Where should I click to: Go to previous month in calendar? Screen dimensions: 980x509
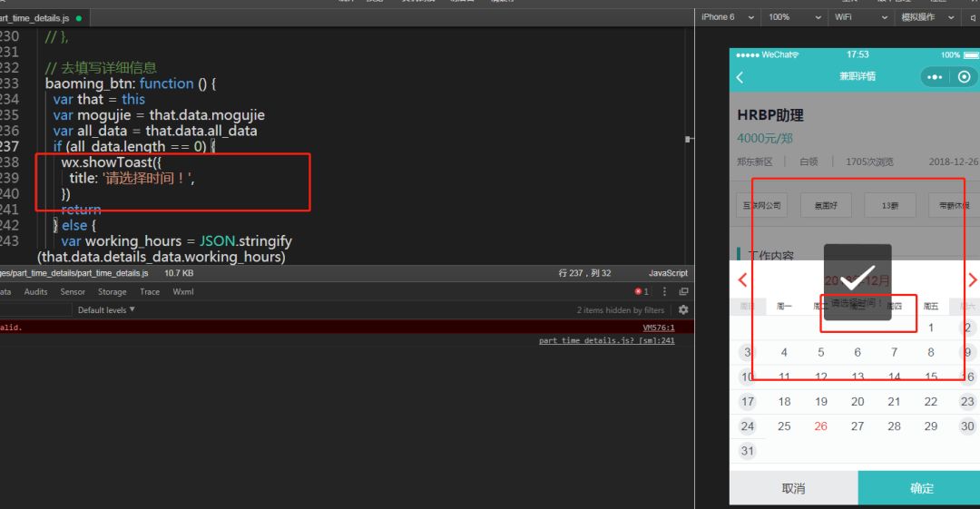[742, 279]
